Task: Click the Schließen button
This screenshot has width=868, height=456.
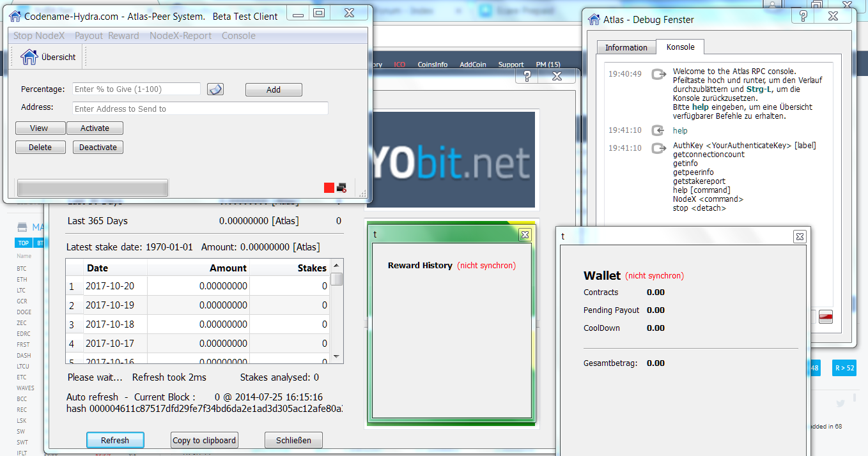Action: pos(293,440)
